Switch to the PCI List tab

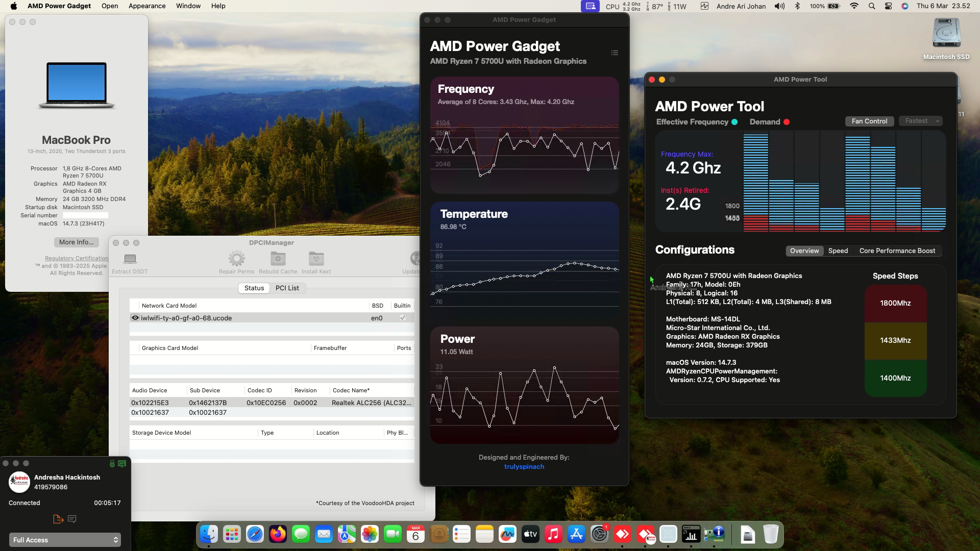(x=287, y=288)
